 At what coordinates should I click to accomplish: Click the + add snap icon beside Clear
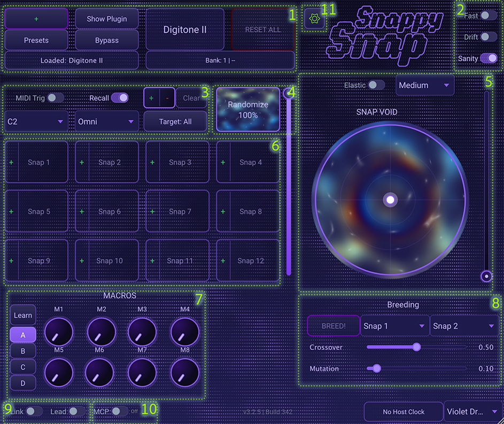[152, 98]
